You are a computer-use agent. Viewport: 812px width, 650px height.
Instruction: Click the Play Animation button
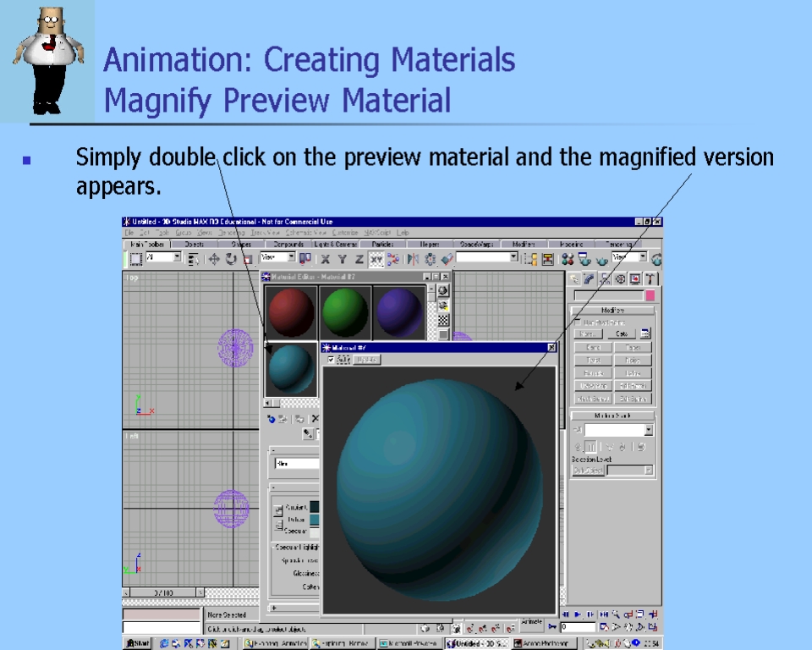click(578, 614)
